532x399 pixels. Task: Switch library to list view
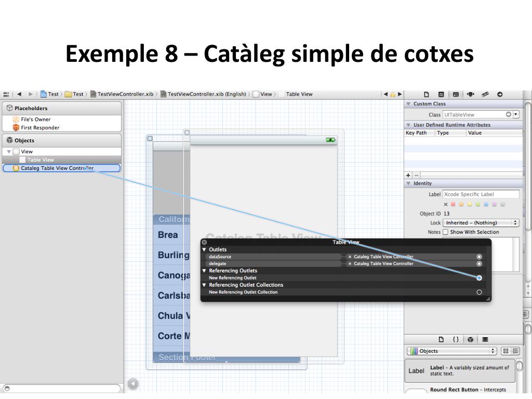pos(515,351)
